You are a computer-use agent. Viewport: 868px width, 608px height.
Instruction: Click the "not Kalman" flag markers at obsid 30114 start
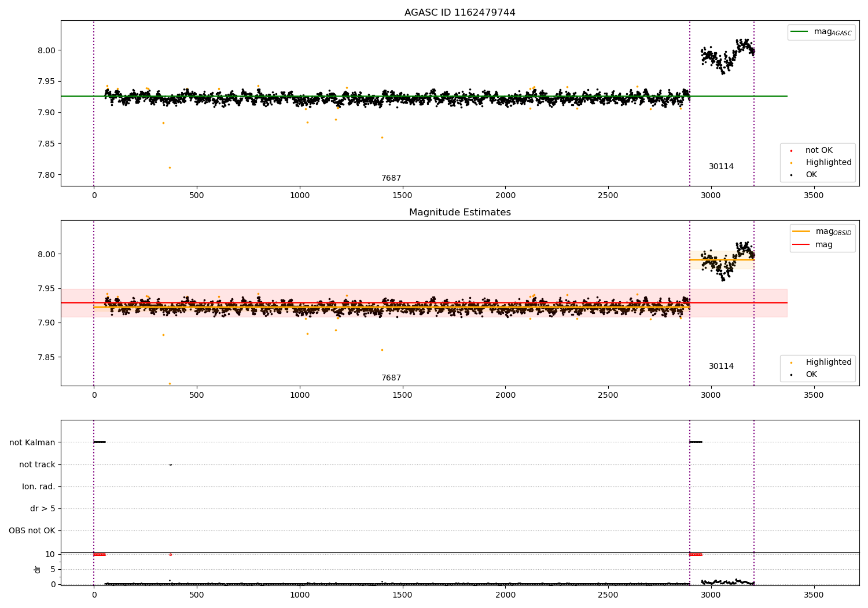696,442
